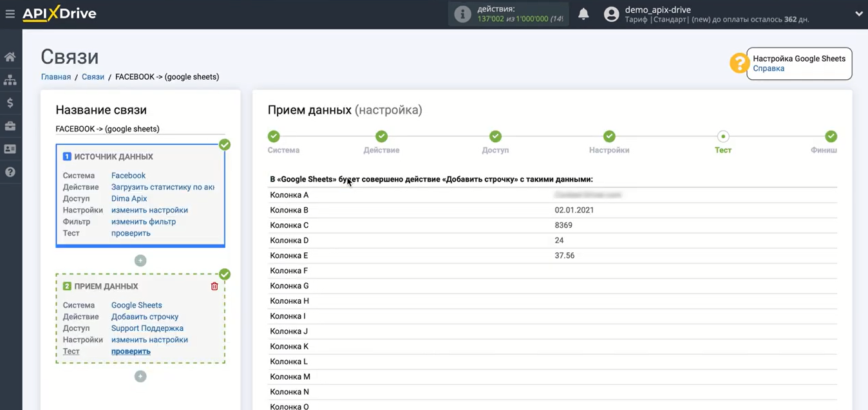This screenshot has height=410, width=868.
Task: Click source изменить настройки link
Action: click(x=149, y=210)
